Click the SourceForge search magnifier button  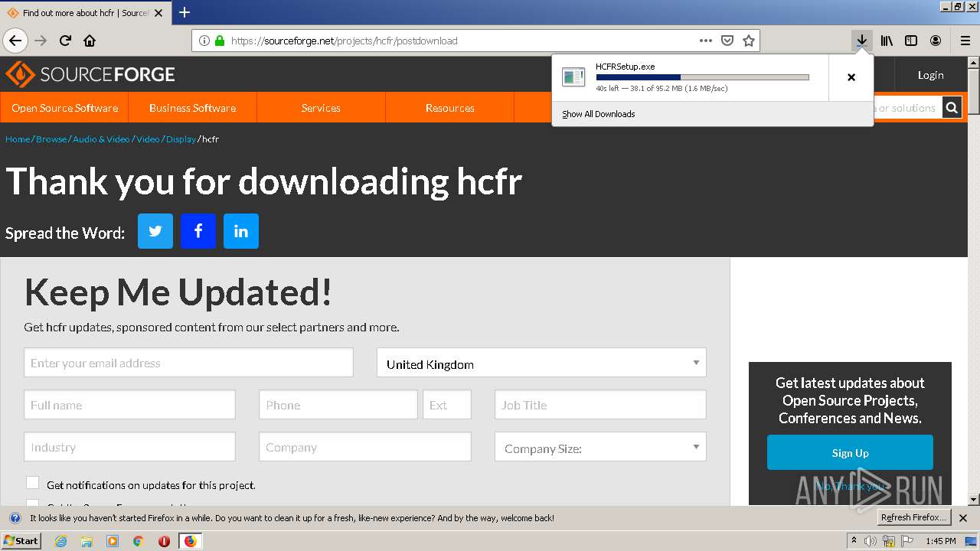[952, 108]
